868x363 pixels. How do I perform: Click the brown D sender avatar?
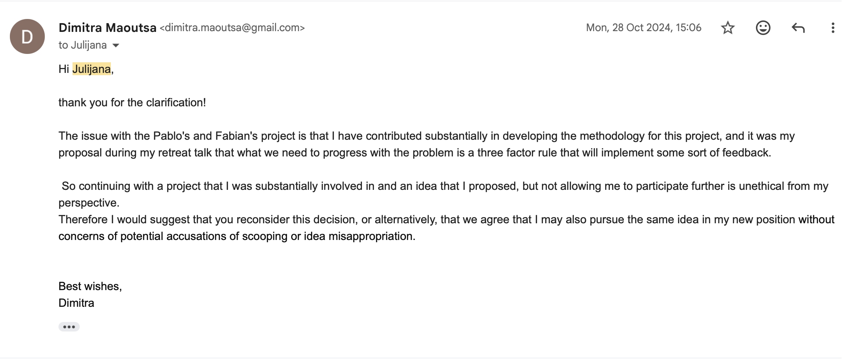27,36
